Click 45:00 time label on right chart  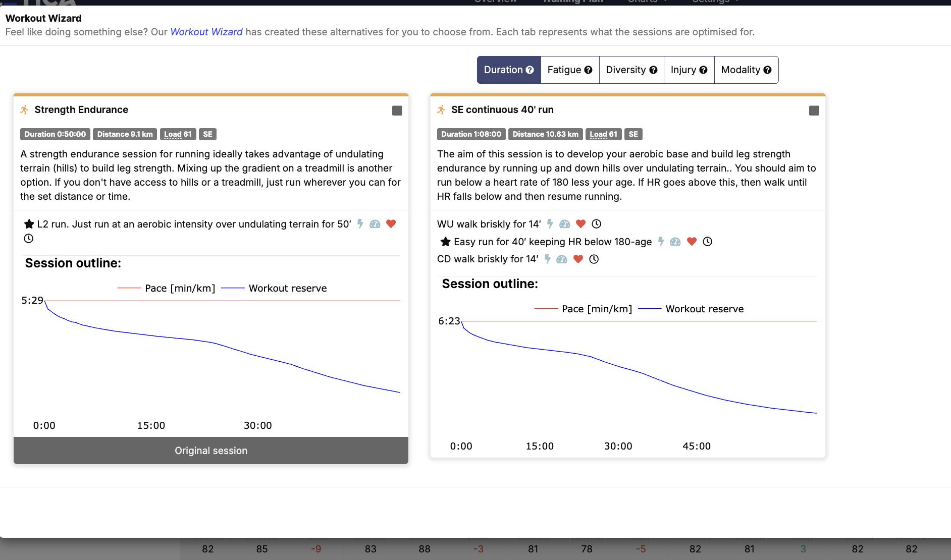point(697,446)
